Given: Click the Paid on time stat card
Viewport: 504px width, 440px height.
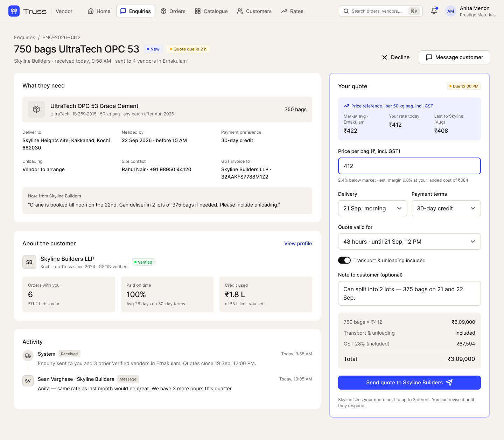Looking at the screenshot, I should pyautogui.click(x=167, y=294).
